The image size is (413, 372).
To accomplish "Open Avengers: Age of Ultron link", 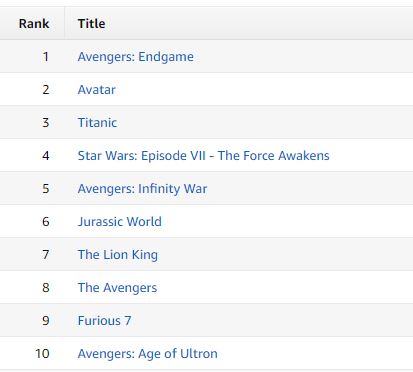I will (148, 354).
